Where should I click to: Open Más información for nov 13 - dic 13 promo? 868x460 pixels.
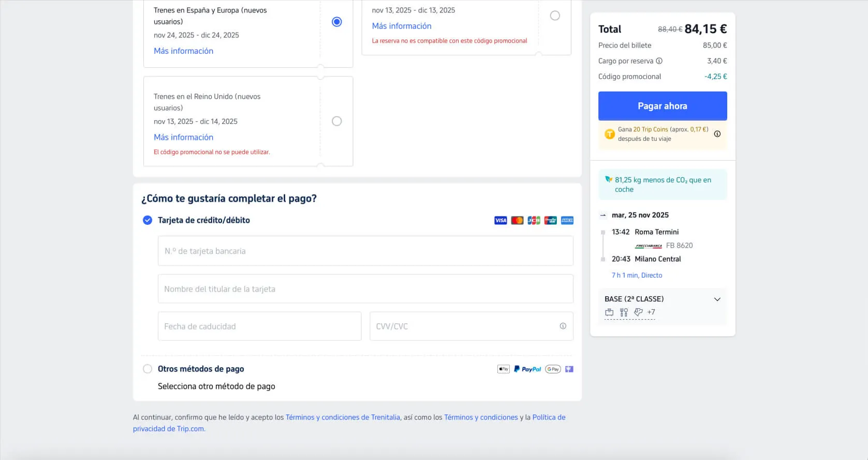pyautogui.click(x=402, y=26)
